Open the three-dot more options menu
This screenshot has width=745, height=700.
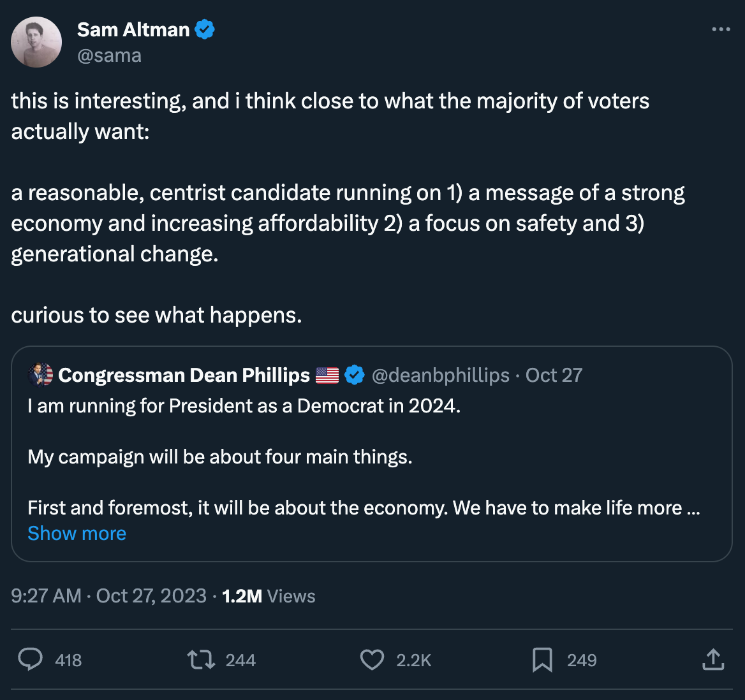[721, 29]
